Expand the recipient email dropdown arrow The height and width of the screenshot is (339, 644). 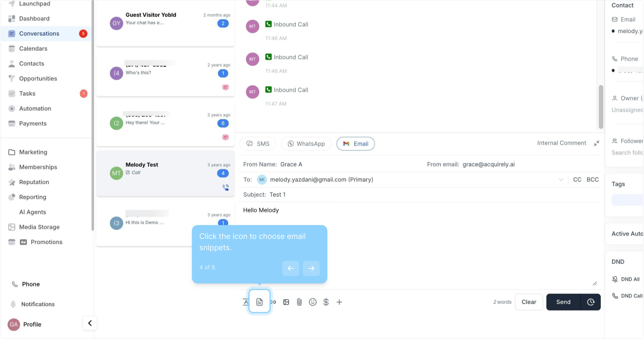point(561,180)
